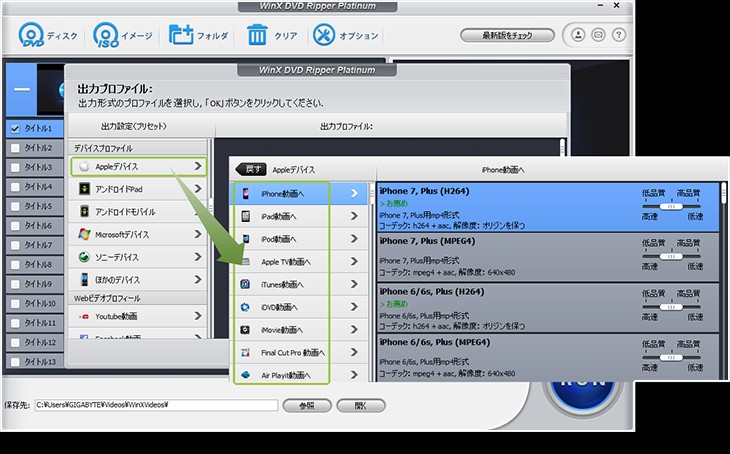Check the タイトル12 checkbox
730x454 pixels.
(15, 342)
